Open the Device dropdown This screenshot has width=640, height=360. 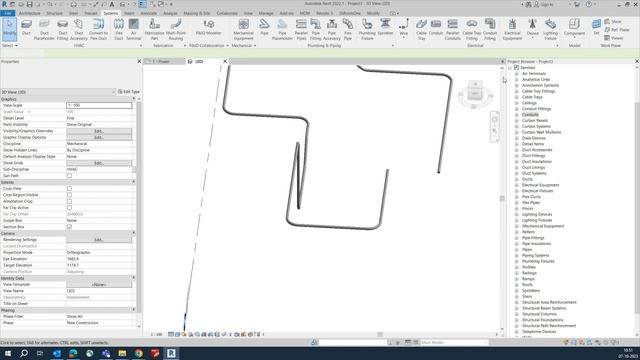[x=532, y=38]
